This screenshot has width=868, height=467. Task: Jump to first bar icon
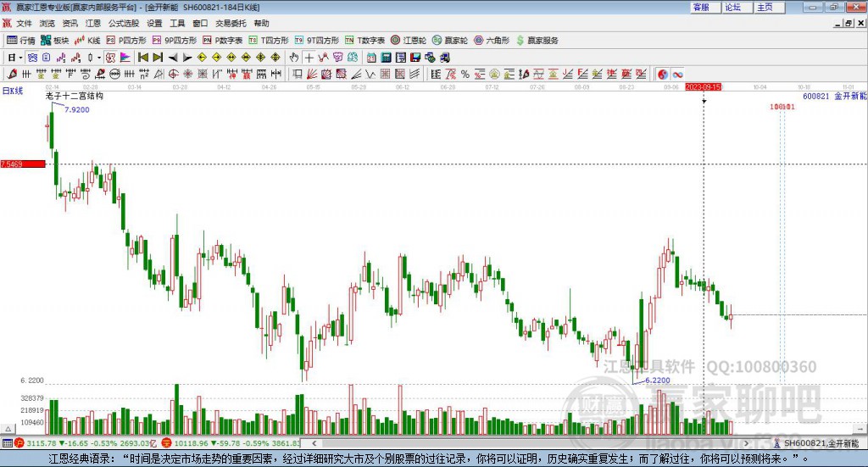(142, 58)
